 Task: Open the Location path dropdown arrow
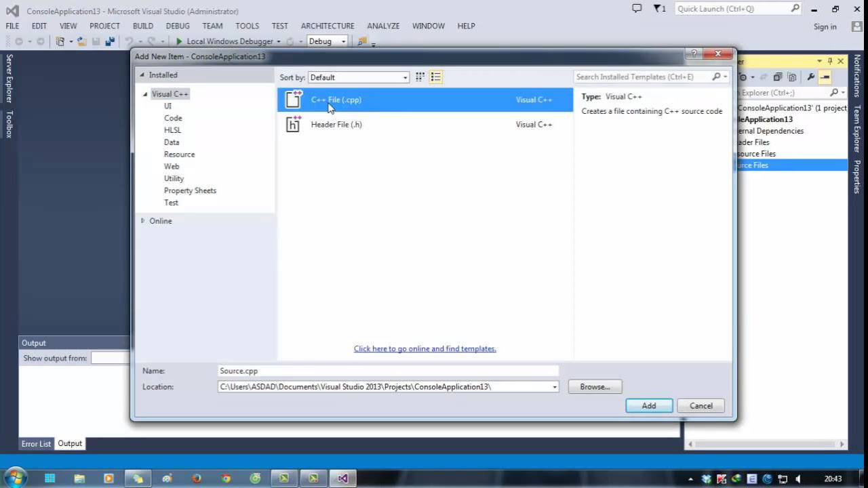[555, 387]
